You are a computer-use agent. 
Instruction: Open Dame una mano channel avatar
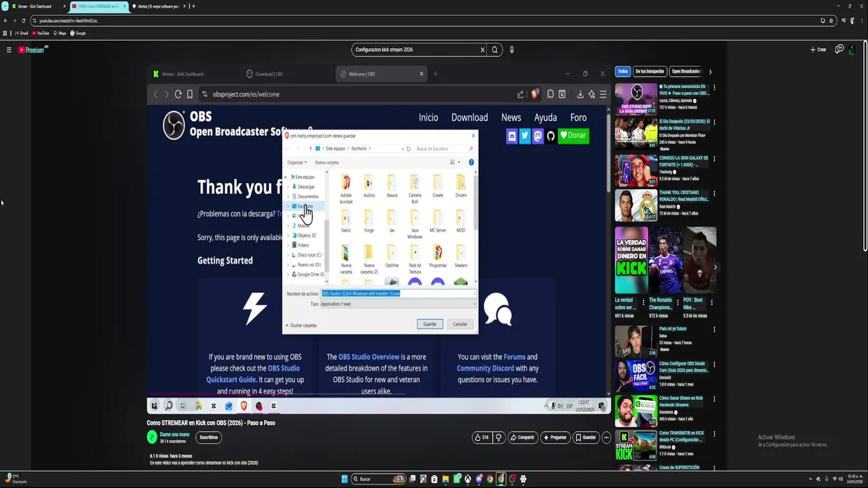(152, 437)
